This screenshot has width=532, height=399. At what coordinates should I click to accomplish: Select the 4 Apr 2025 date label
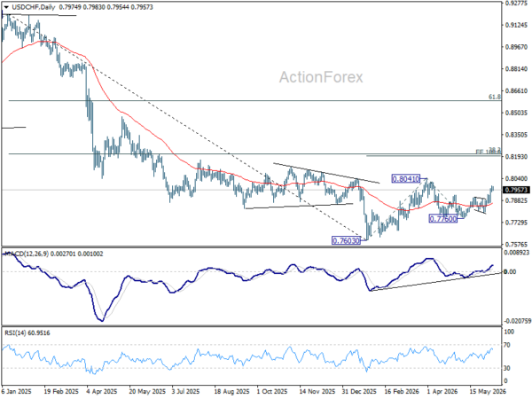102,392
